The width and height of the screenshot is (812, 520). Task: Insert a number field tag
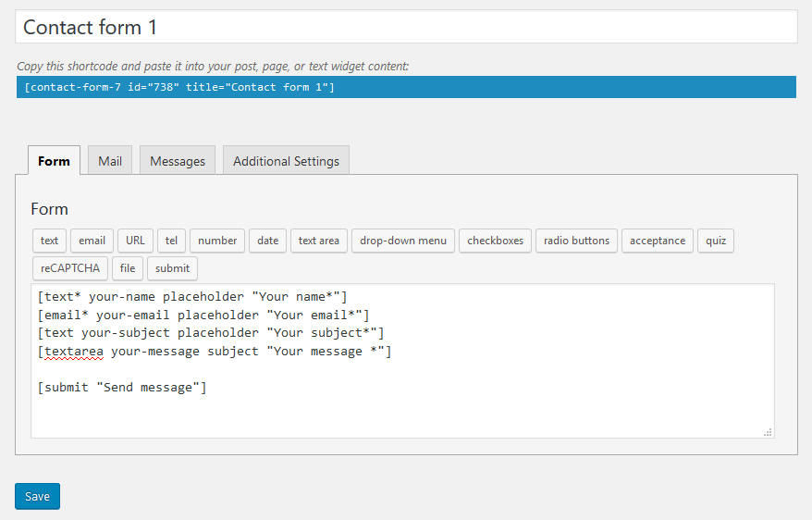pyautogui.click(x=217, y=241)
